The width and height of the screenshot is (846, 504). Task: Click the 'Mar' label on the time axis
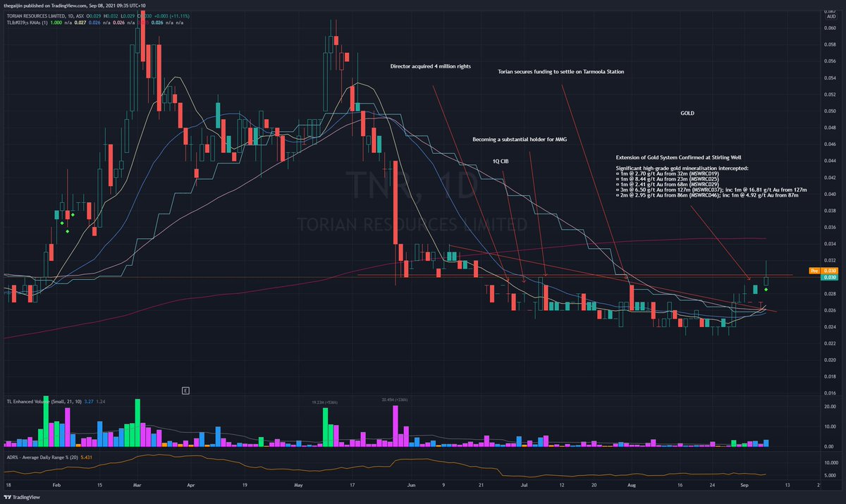[x=138, y=486]
